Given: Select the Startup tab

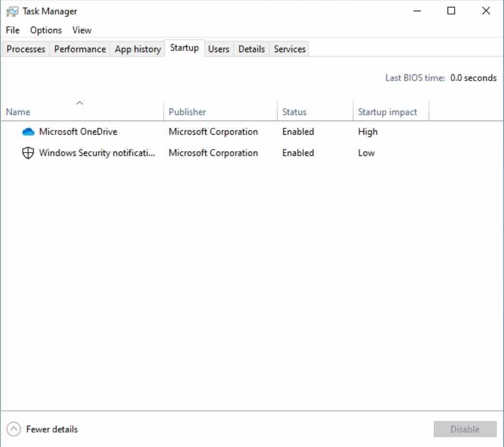Looking at the screenshot, I should coord(184,48).
